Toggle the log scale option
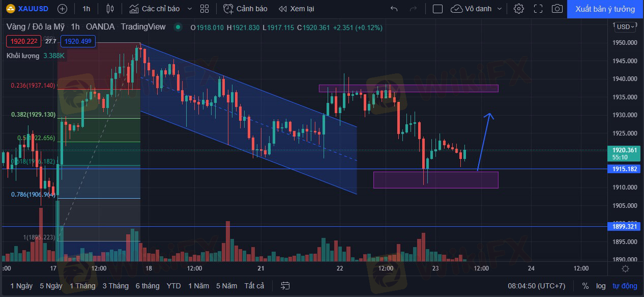The width and height of the screenshot is (644, 297). point(601,286)
